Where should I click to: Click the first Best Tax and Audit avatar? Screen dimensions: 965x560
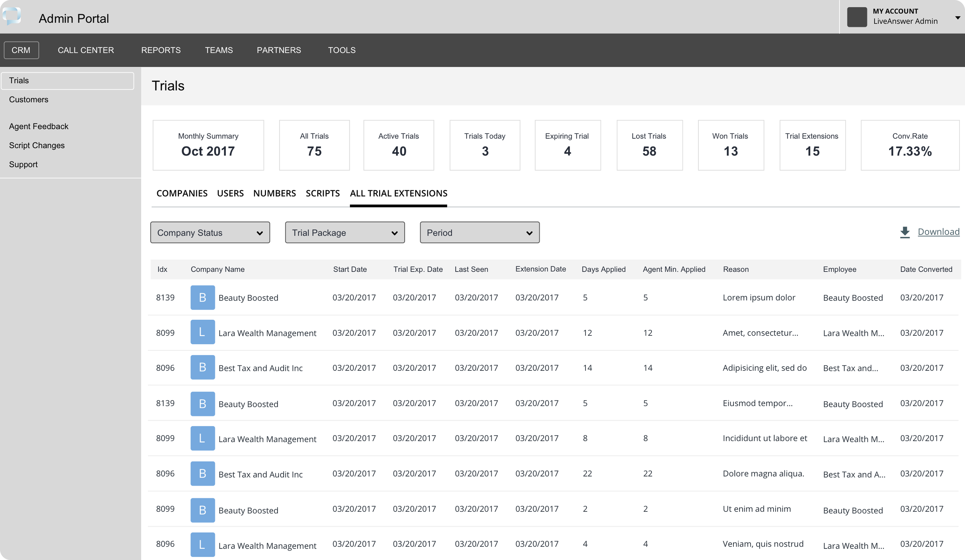[203, 367]
